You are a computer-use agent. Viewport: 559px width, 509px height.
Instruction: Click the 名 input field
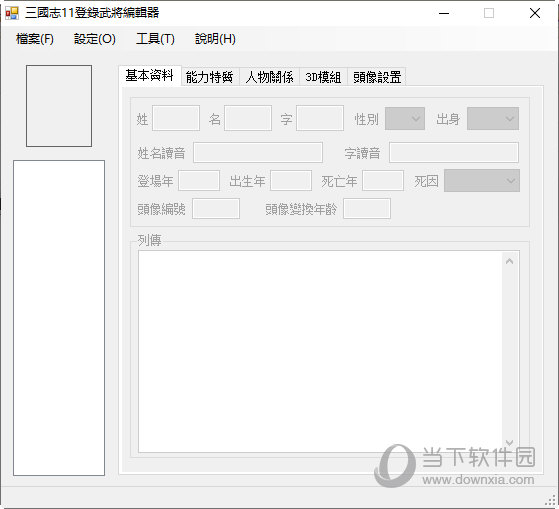248,118
